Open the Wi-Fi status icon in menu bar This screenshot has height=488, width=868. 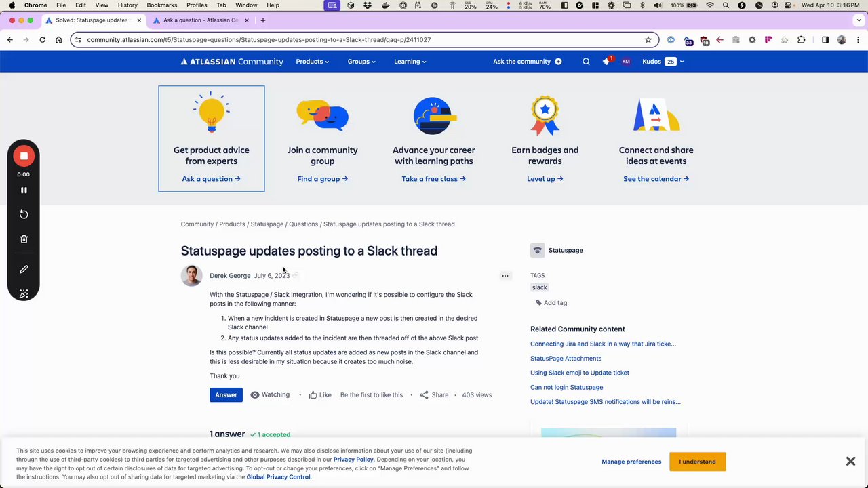tap(710, 5)
